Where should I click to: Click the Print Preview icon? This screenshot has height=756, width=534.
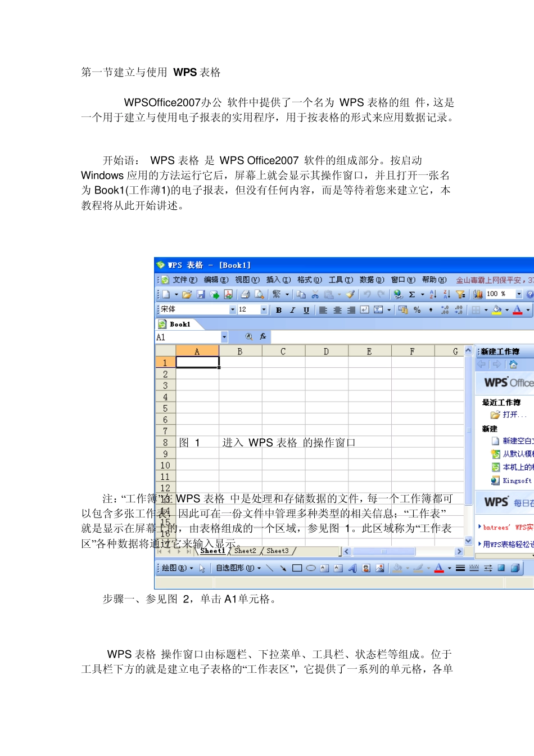click(259, 294)
